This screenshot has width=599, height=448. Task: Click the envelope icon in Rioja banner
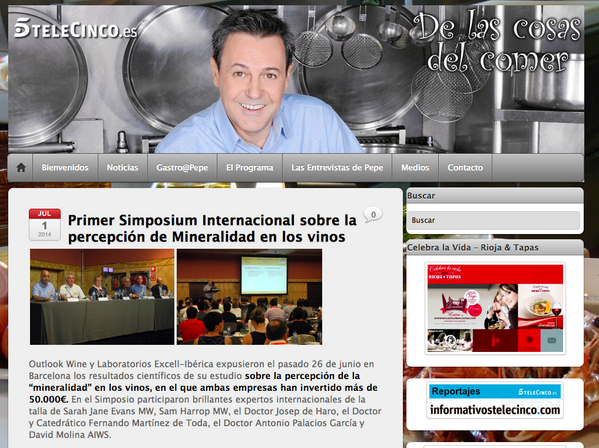pyautogui.click(x=552, y=340)
